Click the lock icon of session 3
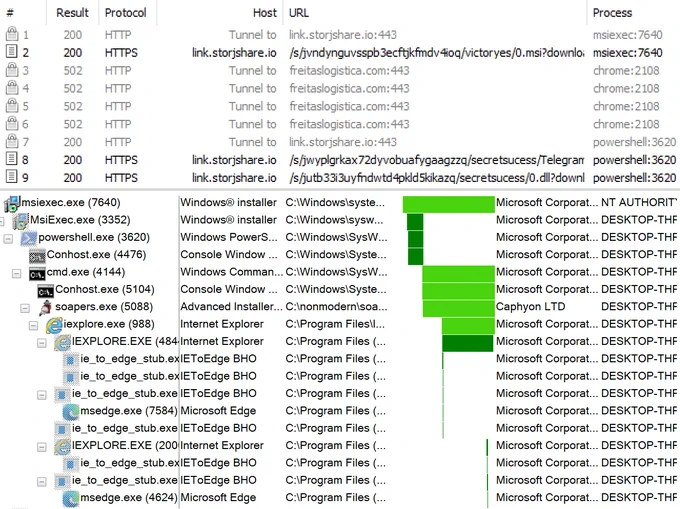 12,70
